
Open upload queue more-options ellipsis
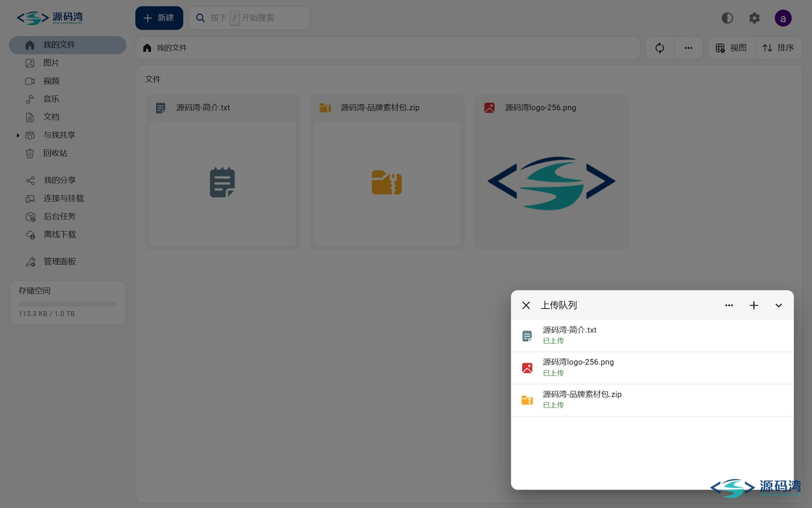tap(729, 305)
